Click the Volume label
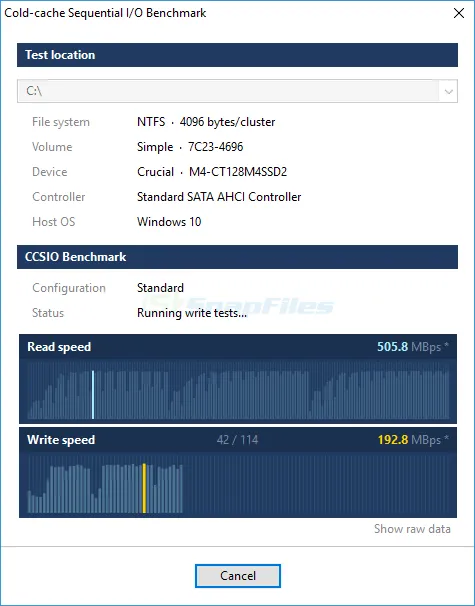Image resolution: width=475 pixels, height=606 pixels. [52, 147]
